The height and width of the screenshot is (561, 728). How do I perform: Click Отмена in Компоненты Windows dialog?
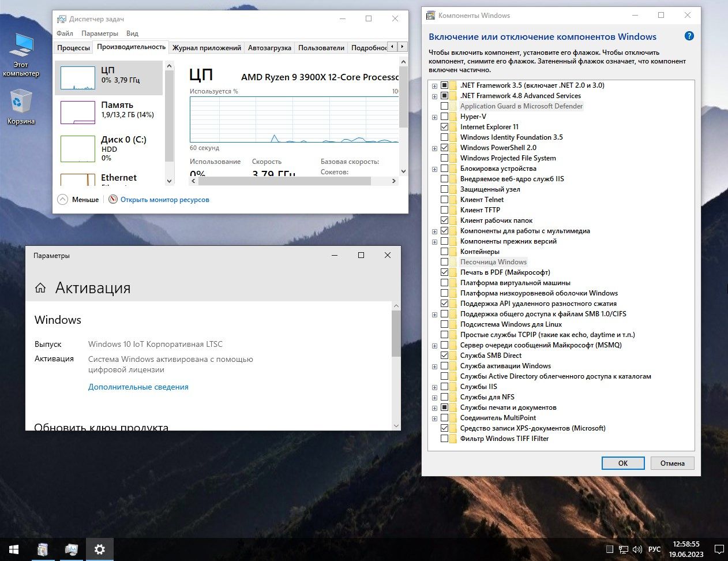point(673,463)
